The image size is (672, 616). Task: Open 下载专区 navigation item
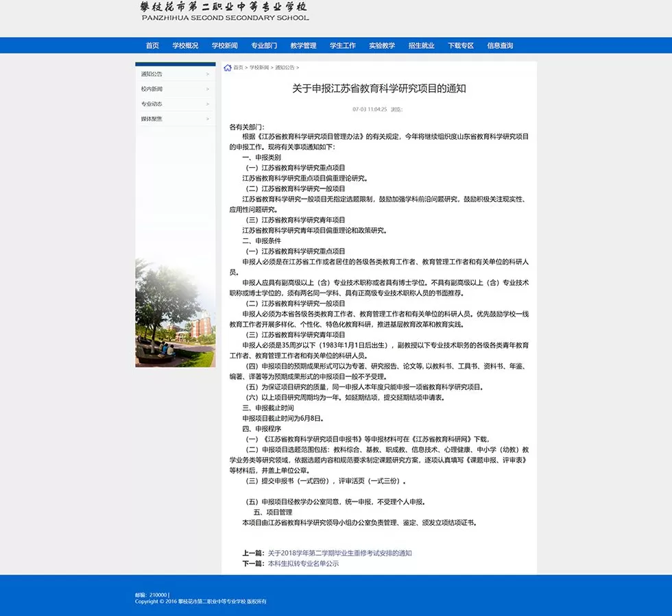461,45
